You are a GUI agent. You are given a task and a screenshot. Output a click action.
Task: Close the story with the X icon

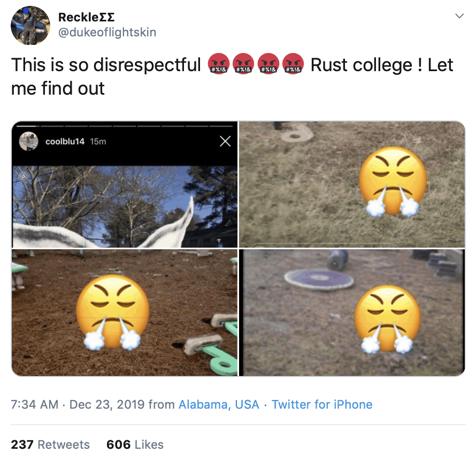coord(225,141)
